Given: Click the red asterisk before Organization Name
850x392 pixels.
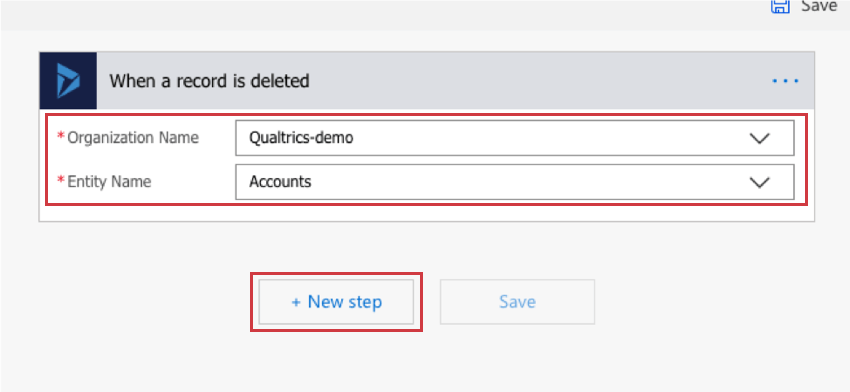Looking at the screenshot, I should click(x=61, y=136).
